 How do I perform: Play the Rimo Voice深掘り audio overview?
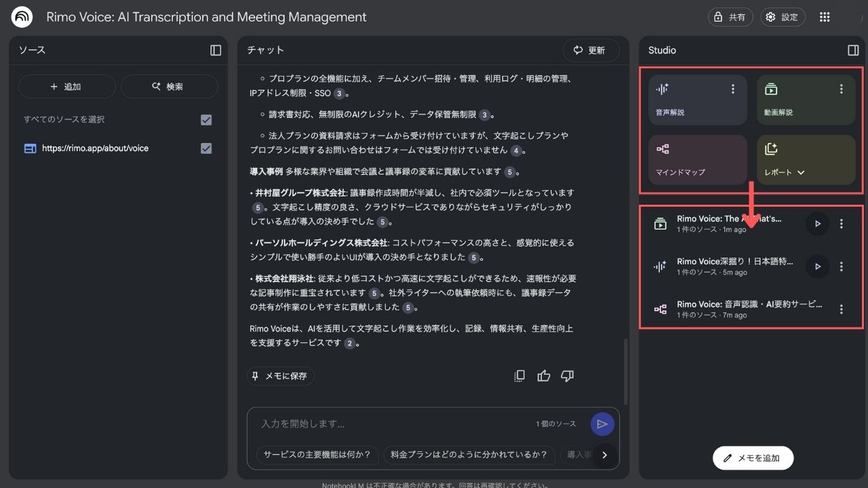(x=817, y=266)
